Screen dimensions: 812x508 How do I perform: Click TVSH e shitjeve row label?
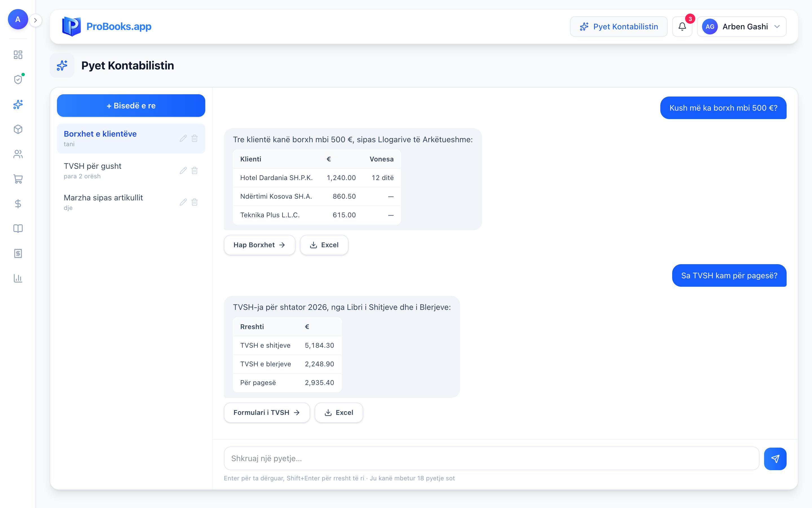coord(265,345)
